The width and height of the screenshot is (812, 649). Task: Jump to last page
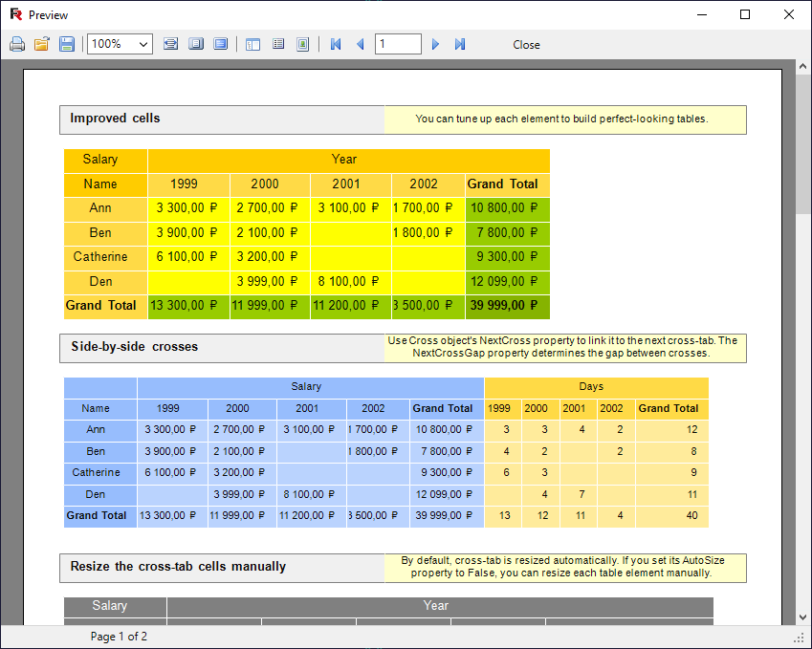tap(460, 44)
